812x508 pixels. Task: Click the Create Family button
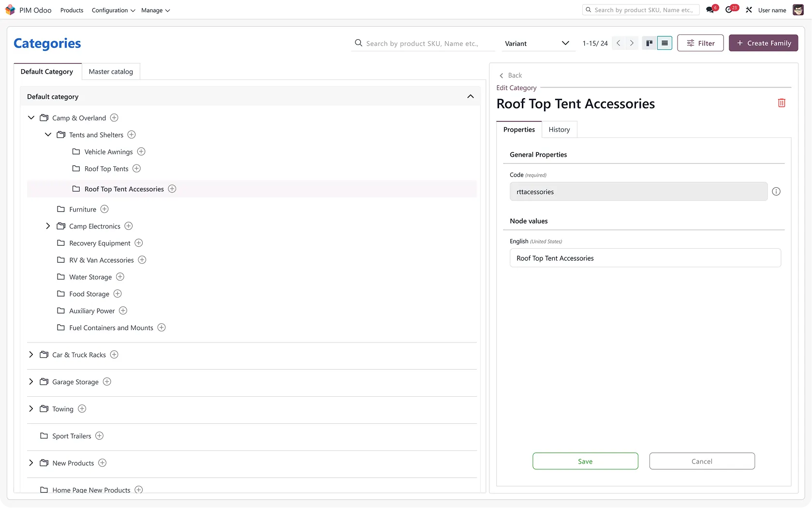point(763,43)
